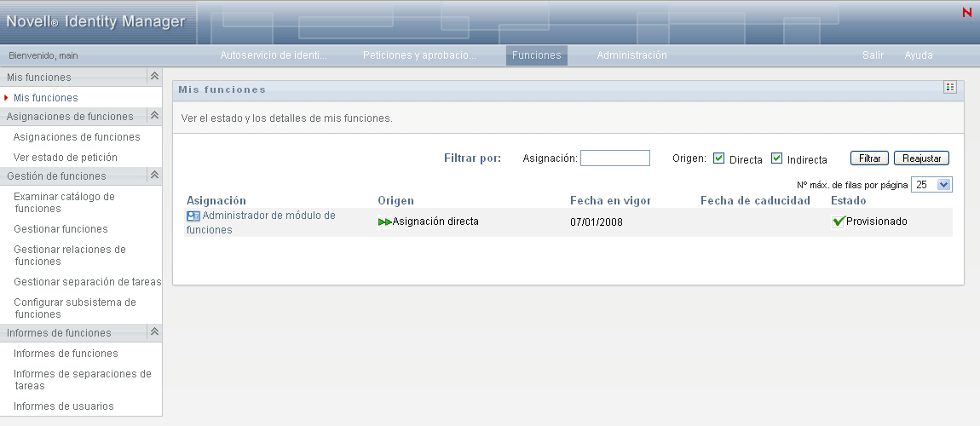Open Gestionar relaciones de funciones
The width and height of the screenshot is (980, 426).
(70, 256)
